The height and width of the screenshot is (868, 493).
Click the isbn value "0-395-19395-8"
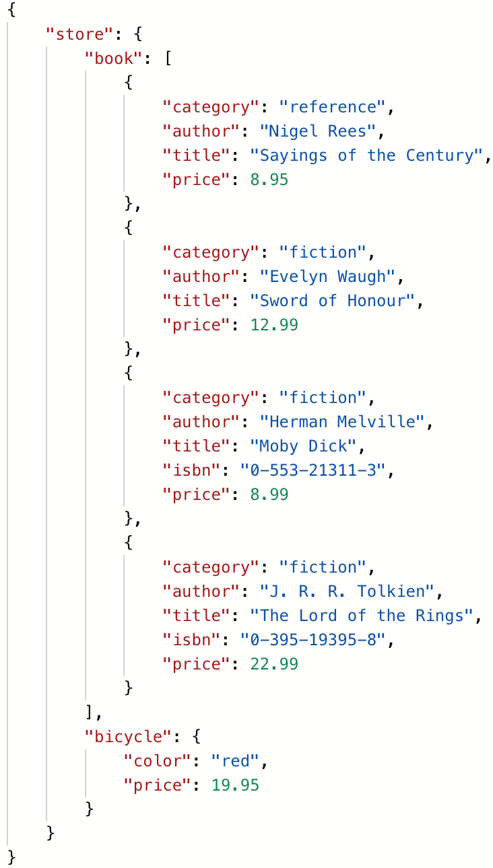point(313,640)
